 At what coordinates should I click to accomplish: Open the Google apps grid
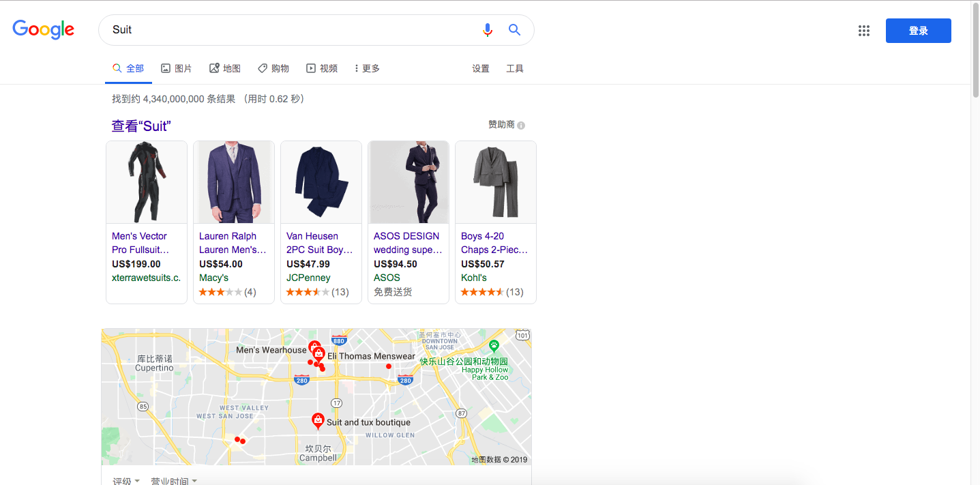(x=864, y=30)
